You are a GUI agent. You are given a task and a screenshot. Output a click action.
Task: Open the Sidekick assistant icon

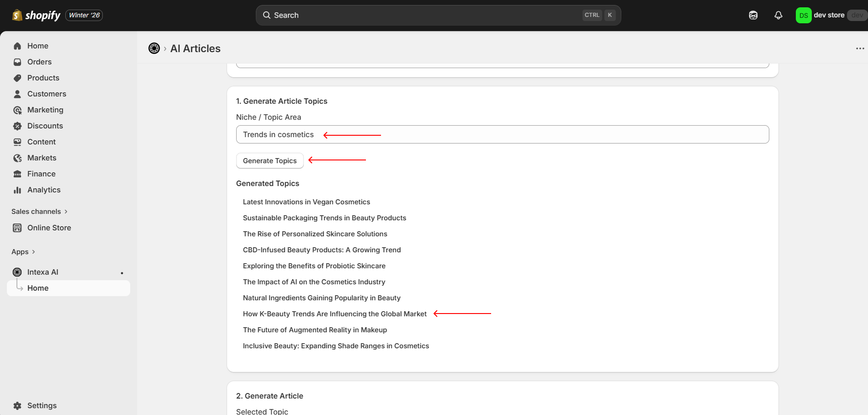[753, 15]
